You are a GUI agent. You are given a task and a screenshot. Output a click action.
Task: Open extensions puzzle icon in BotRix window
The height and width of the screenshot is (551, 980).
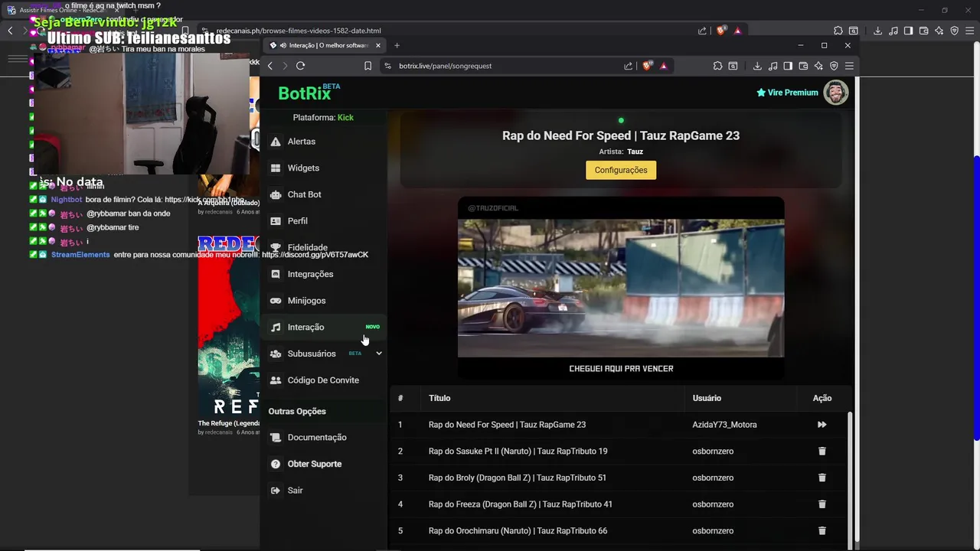[x=717, y=66]
